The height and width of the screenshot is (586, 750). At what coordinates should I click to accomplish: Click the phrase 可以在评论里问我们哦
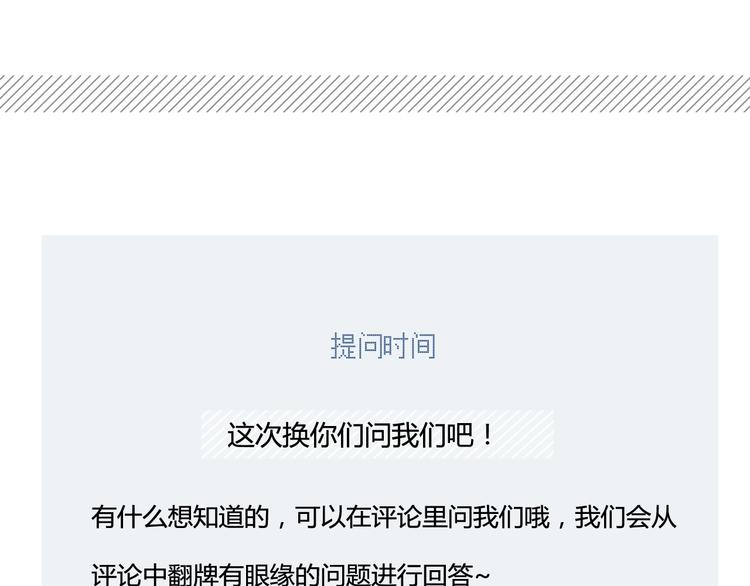(x=422, y=517)
